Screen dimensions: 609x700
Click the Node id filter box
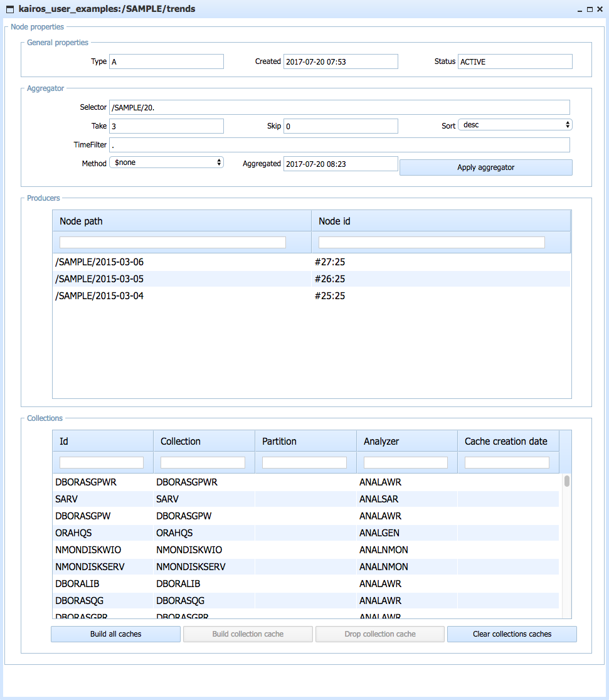tap(432, 242)
